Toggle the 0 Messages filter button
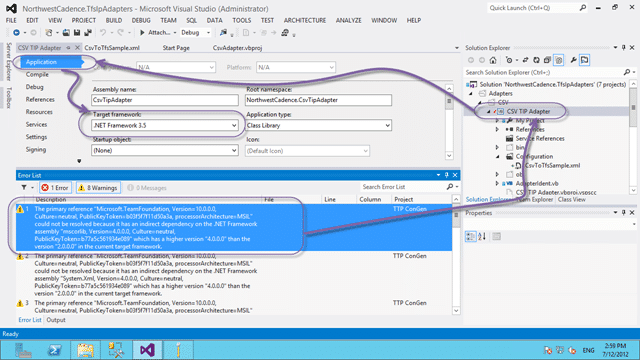 tap(147, 188)
